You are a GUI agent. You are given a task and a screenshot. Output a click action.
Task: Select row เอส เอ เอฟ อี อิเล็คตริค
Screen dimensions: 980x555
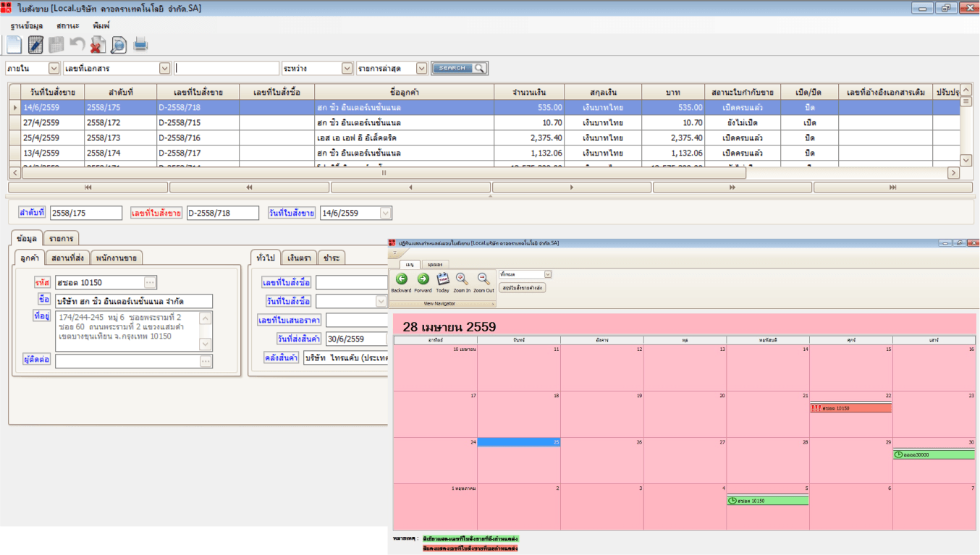coord(483,138)
